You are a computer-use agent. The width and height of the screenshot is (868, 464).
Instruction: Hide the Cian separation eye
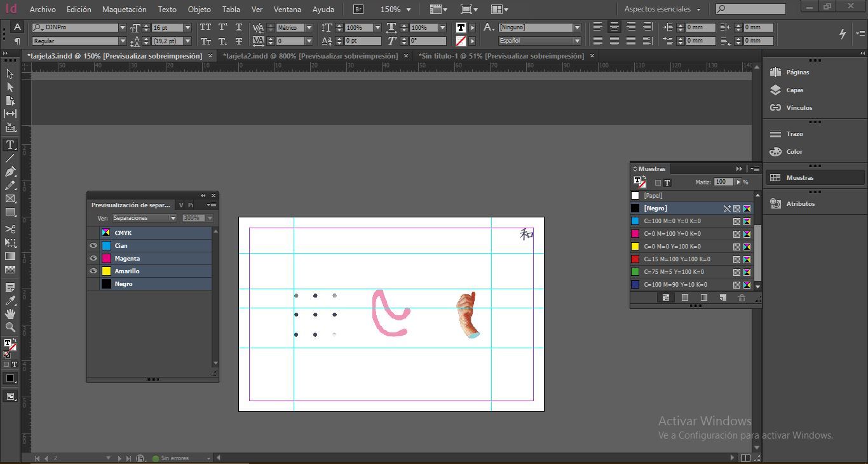[x=93, y=245]
